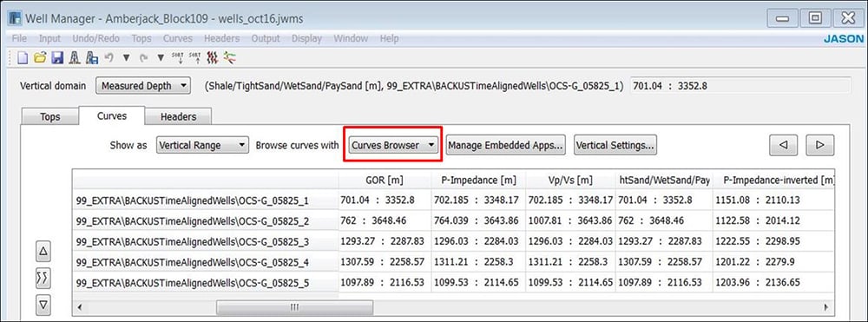Click the previous left-arrow button
This screenshot has height=322, width=868.
tap(783, 145)
